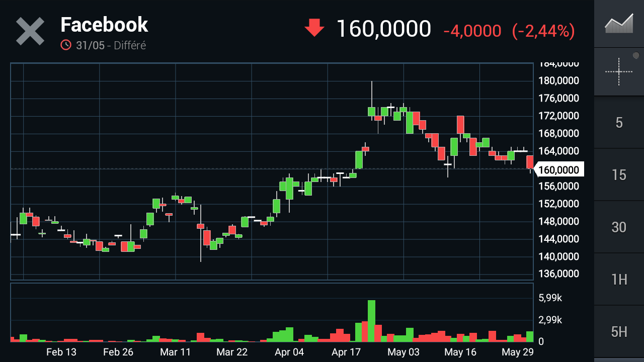Click the 2,99k volume axis label
This screenshot has height=362, width=644.
pos(550,320)
